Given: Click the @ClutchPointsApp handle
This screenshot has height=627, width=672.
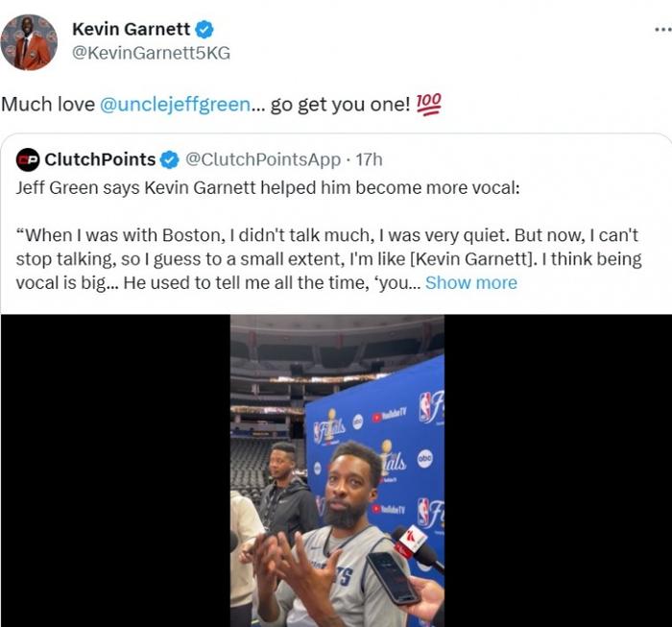Looking at the screenshot, I should (x=262, y=159).
